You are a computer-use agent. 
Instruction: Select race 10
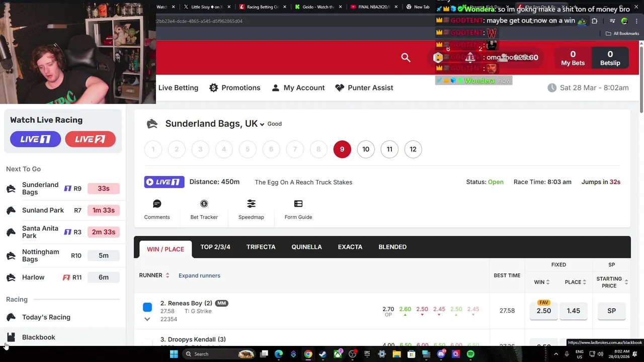366,149
